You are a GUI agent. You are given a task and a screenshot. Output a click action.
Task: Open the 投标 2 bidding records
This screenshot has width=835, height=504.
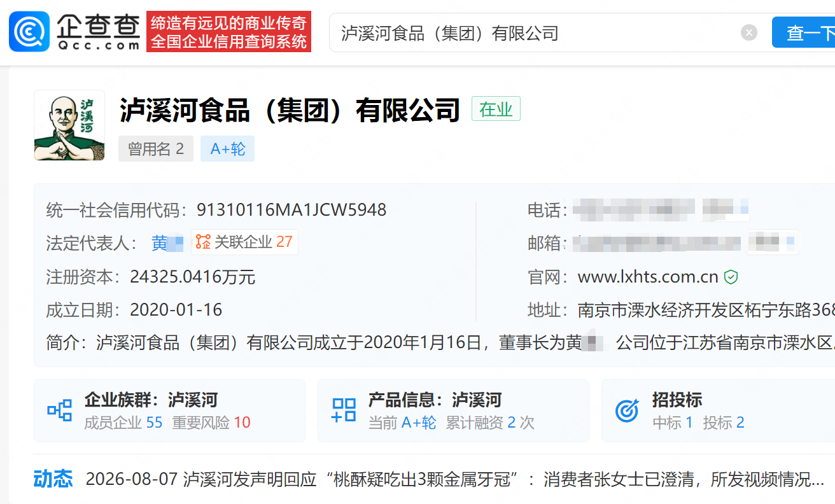point(724,423)
